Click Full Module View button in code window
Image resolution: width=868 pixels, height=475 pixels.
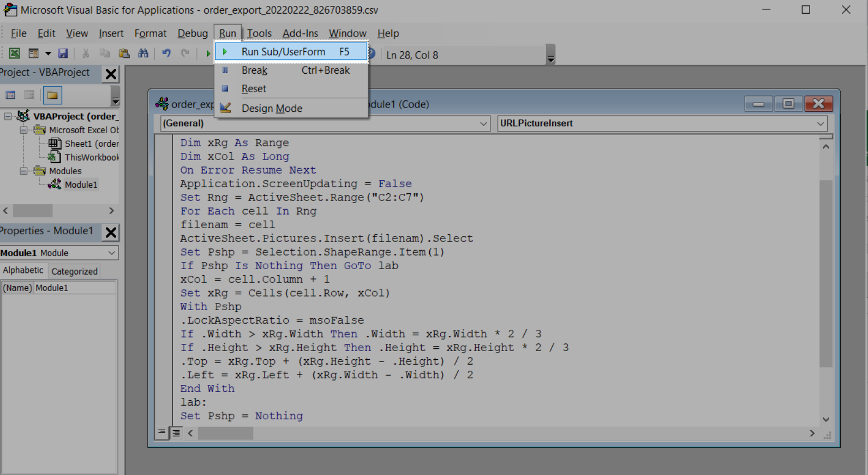176,433
